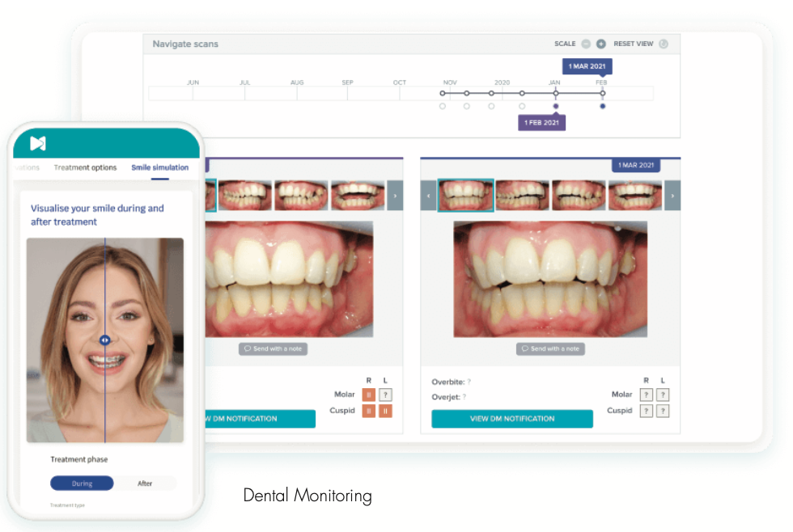Select third thumbnail in right panel
This screenshot has height=532, width=793.
coord(579,195)
